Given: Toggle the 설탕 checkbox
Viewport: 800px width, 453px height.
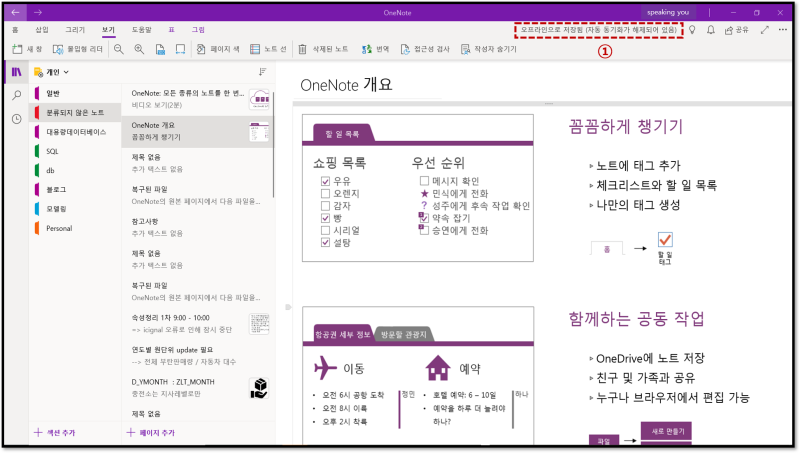Looking at the screenshot, I should pyautogui.click(x=325, y=242).
